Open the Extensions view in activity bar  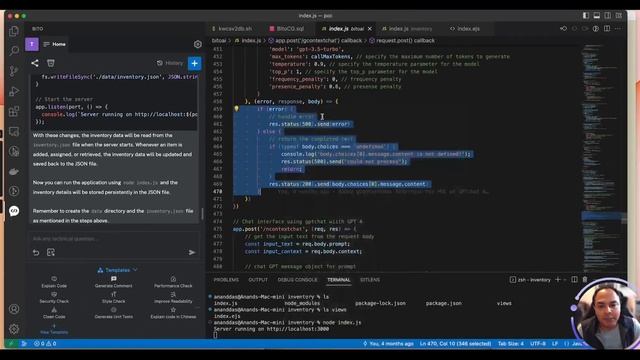tap(14, 111)
